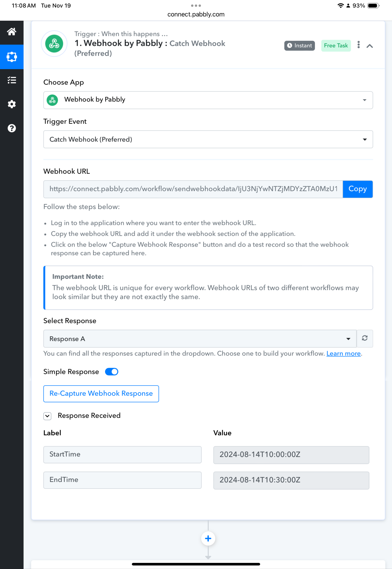Image resolution: width=392 pixels, height=569 pixels.
Task: Tap the connect.pabbly.com address bar
Action: 196,14
